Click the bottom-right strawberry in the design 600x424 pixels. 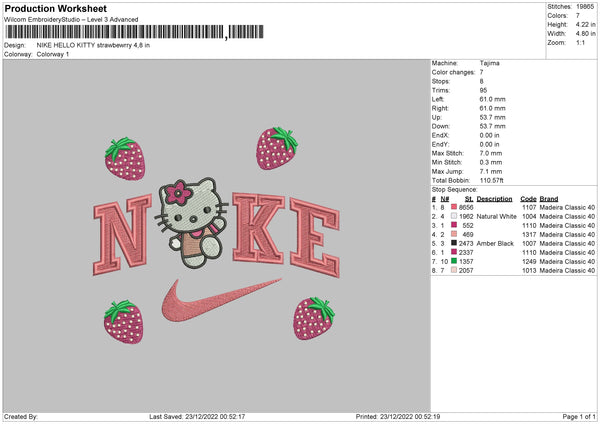[314, 318]
